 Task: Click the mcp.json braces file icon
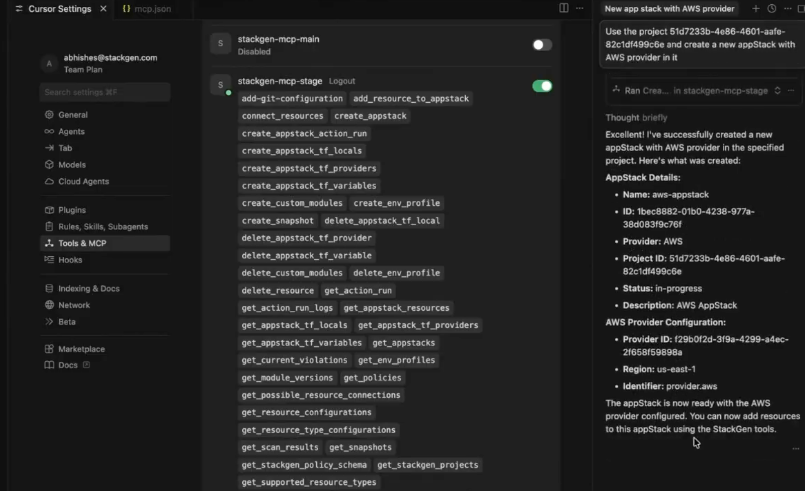(x=126, y=9)
